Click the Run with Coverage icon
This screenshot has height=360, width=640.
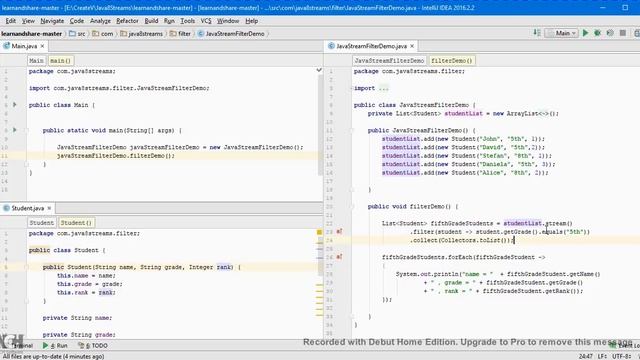pos(610,33)
